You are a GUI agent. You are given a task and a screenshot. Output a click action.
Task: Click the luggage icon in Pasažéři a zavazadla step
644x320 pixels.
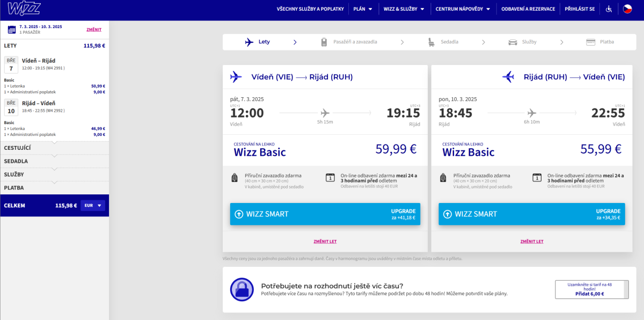324,42
